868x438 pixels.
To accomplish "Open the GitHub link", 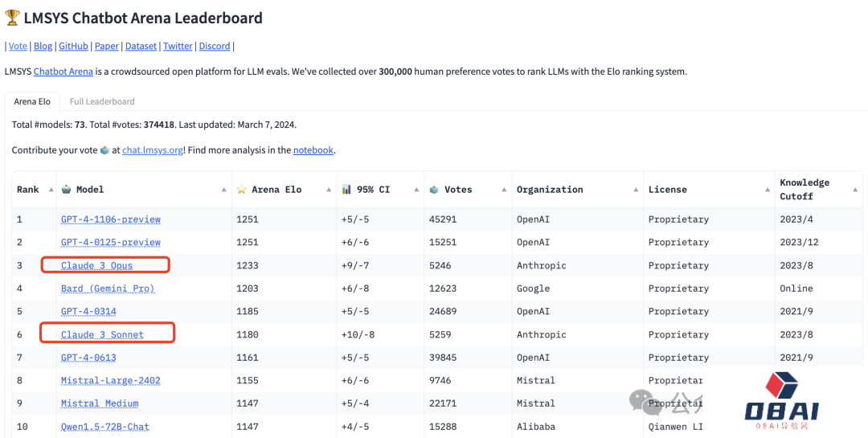I will click(x=73, y=47).
